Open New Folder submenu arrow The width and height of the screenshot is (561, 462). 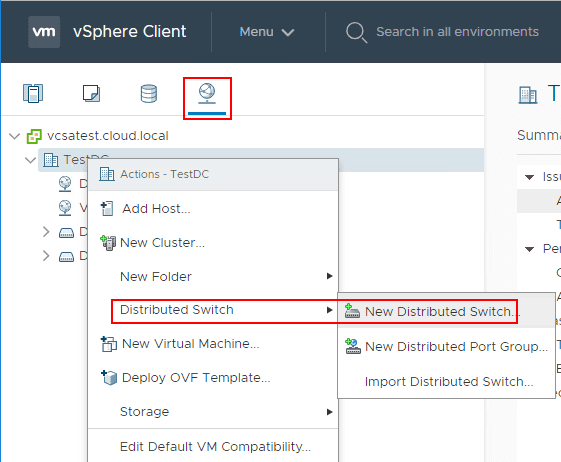[x=330, y=276]
